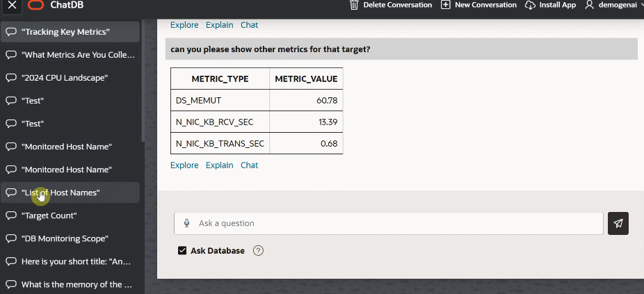Close the sidebar with the X icon
The image size is (644, 294).
11,5
